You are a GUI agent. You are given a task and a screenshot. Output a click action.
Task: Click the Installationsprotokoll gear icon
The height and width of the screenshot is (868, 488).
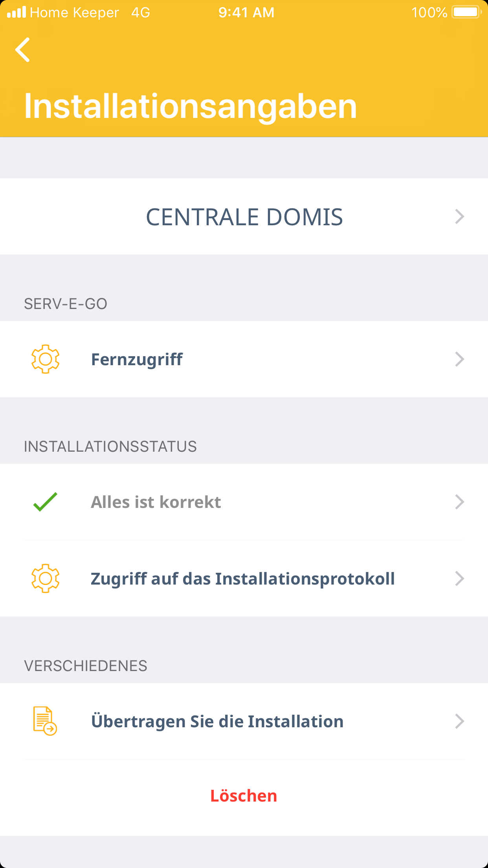45,578
